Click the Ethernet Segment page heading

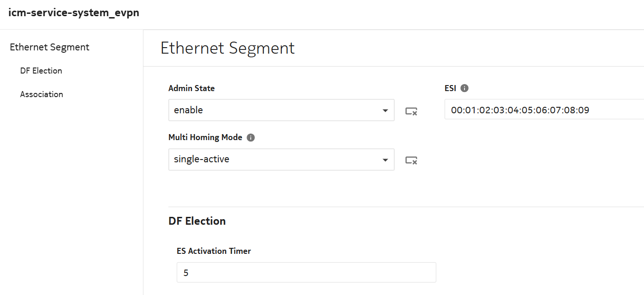228,48
